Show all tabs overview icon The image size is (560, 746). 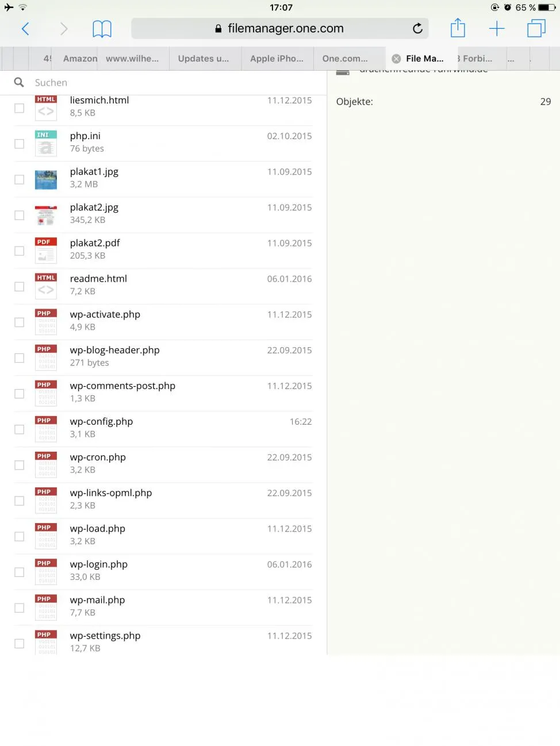pyautogui.click(x=536, y=28)
